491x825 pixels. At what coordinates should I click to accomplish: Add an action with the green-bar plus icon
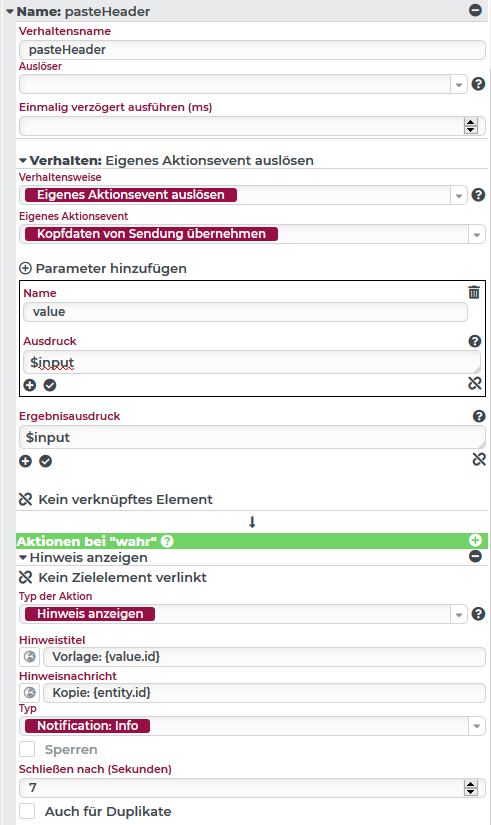click(475, 540)
